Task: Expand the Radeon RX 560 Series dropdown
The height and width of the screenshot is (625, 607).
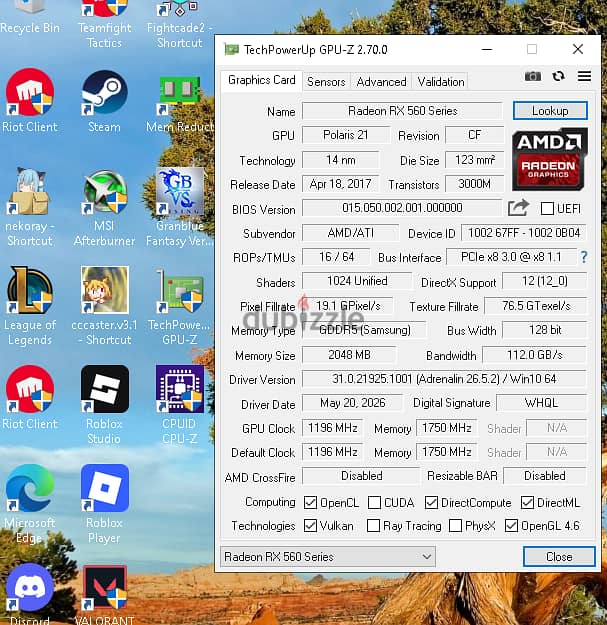Action: click(327, 556)
